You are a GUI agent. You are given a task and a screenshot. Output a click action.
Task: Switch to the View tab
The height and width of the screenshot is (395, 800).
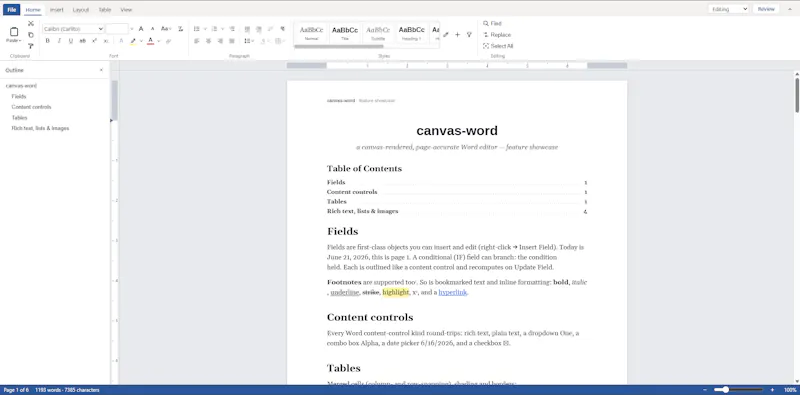126,10
